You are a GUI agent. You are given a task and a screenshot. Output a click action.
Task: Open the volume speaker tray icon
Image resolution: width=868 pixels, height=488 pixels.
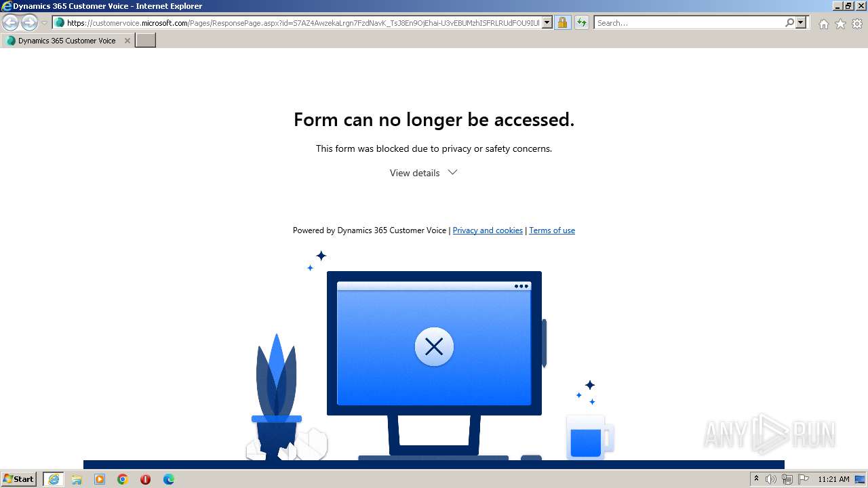[771, 479]
